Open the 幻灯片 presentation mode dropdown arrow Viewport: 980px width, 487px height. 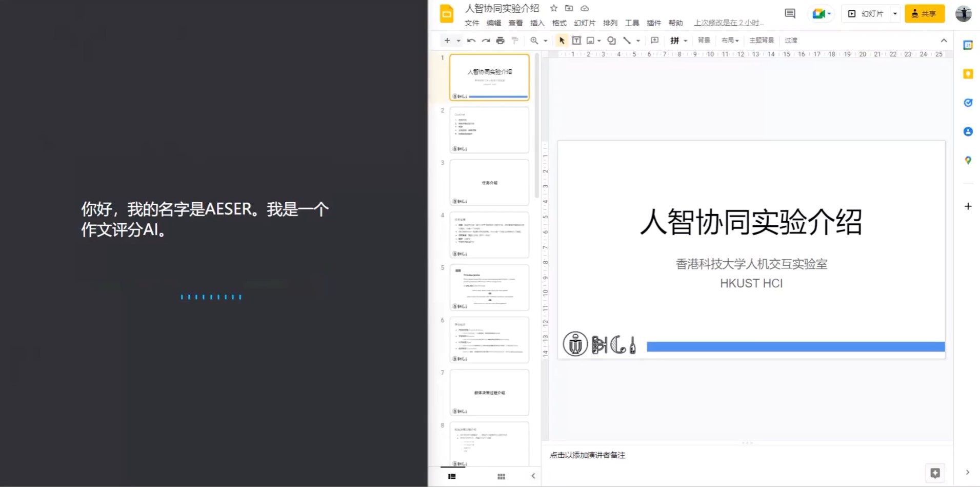pyautogui.click(x=895, y=13)
